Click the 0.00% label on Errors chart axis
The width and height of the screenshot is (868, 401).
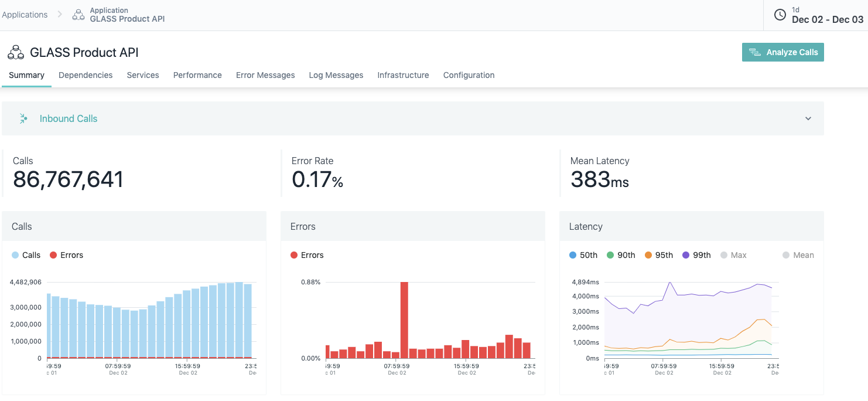click(311, 358)
